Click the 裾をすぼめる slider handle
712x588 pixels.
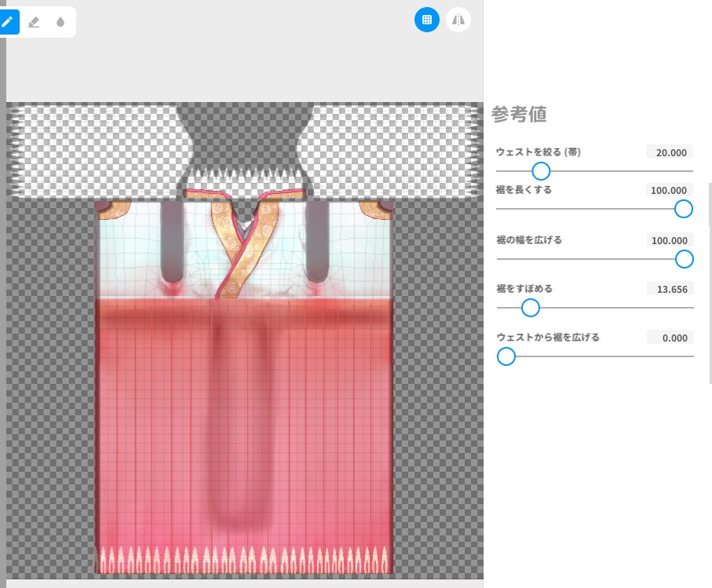click(531, 308)
